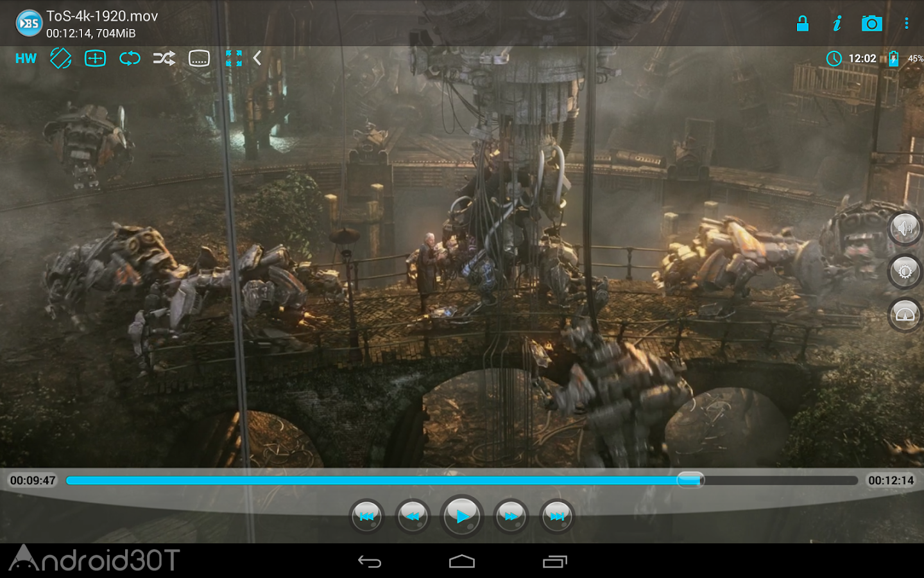Image resolution: width=924 pixels, height=578 pixels.
Task: Tap Android home navigation button
Action: click(x=462, y=562)
